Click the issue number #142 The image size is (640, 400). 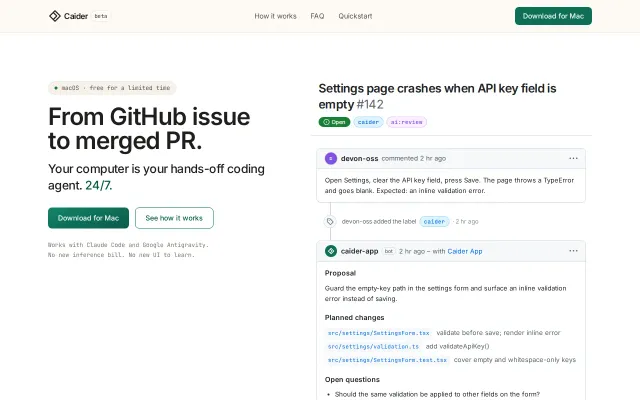click(370, 104)
